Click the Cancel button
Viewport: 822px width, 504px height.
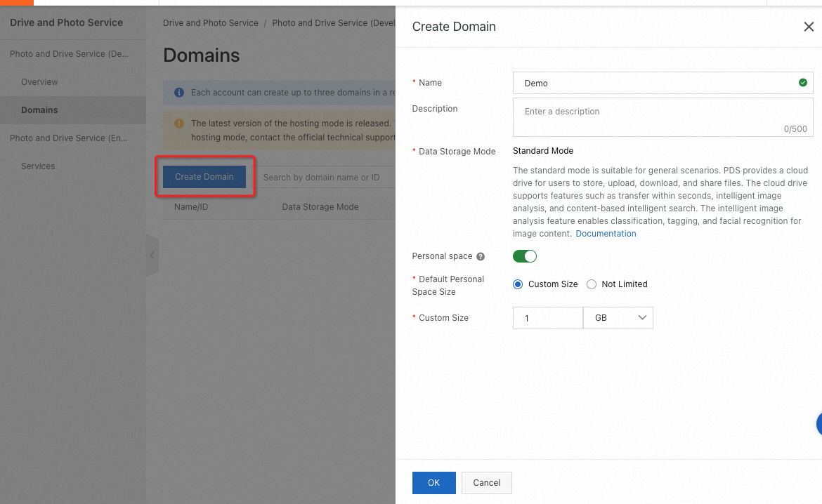pyautogui.click(x=486, y=483)
